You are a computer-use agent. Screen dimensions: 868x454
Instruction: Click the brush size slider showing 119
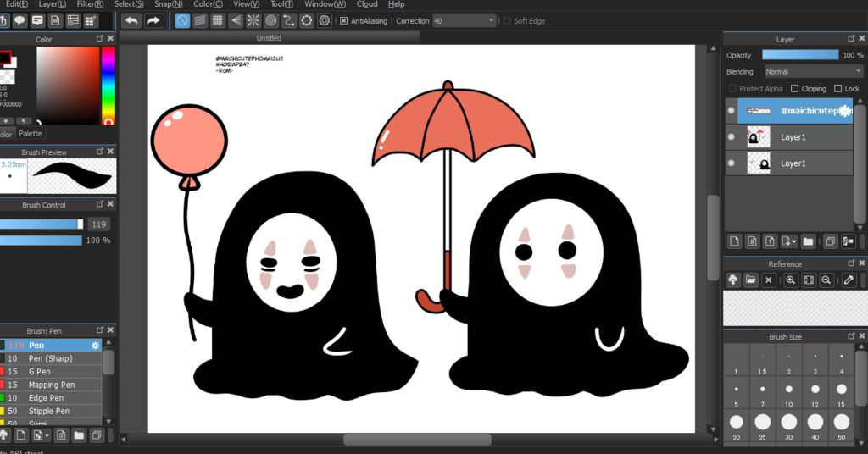coord(42,224)
